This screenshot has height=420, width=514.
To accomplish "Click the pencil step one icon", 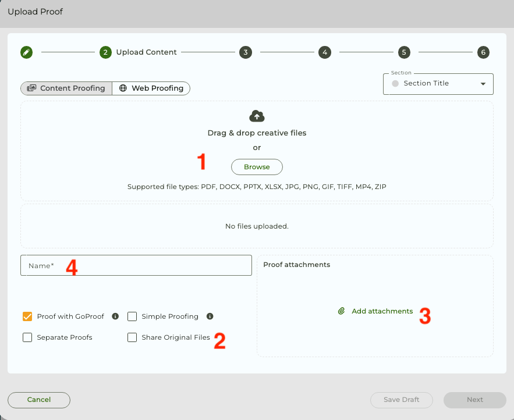I will (x=27, y=52).
